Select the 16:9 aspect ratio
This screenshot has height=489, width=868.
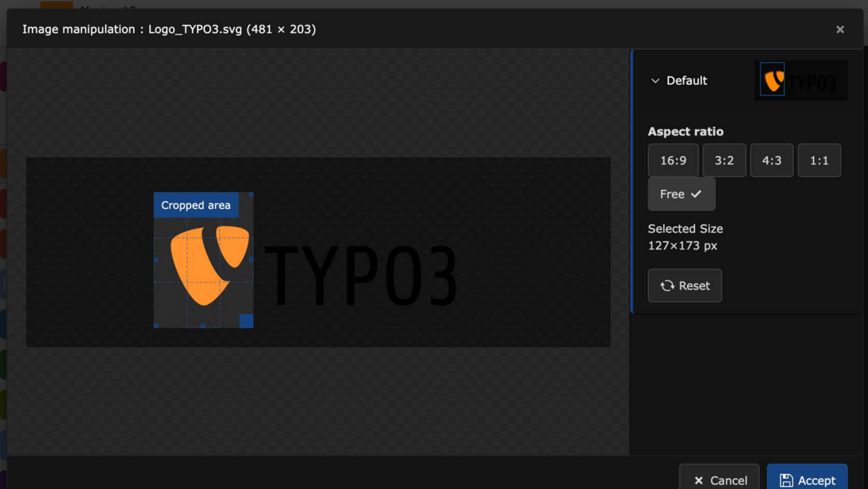673,161
